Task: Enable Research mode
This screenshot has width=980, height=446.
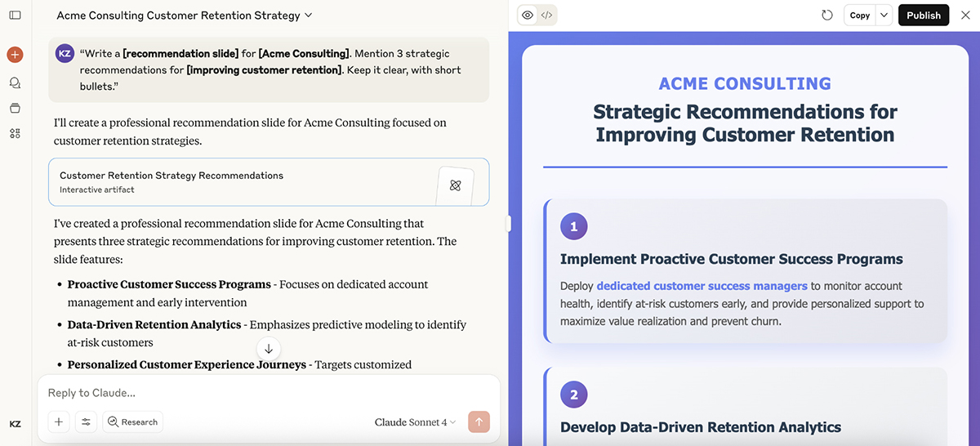Action: pos(133,421)
